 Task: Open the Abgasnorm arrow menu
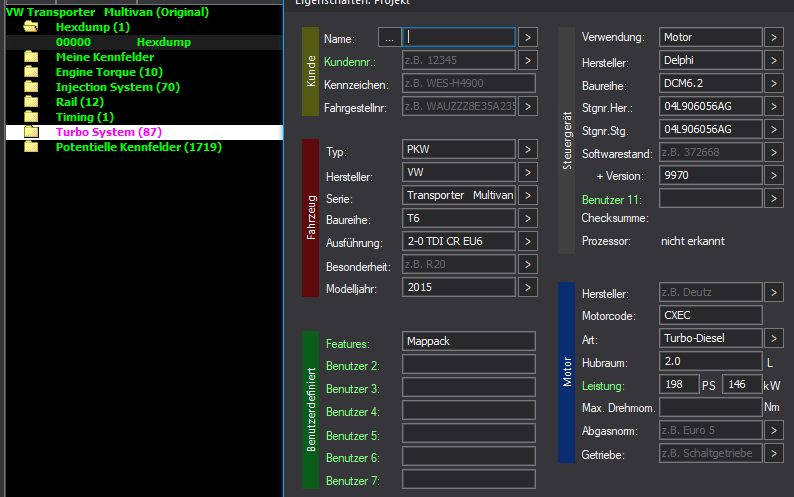774,431
